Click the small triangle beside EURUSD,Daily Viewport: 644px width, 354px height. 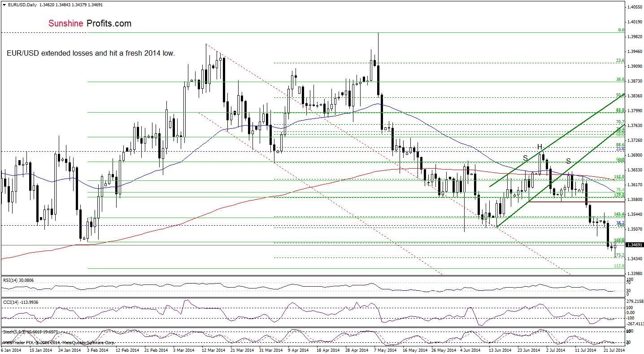[x=4, y=4]
